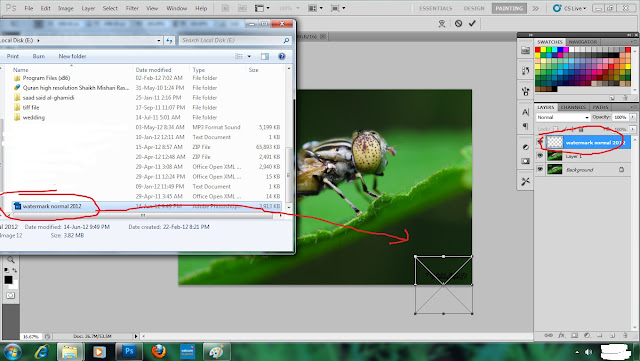The width and height of the screenshot is (640, 361).
Task: Open the Character panel icon
Action: pyautogui.click(x=526, y=112)
